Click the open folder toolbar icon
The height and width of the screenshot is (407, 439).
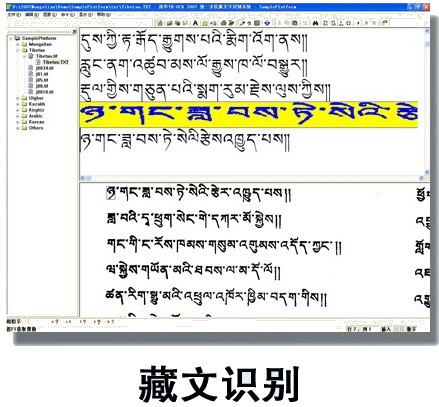click(x=170, y=23)
